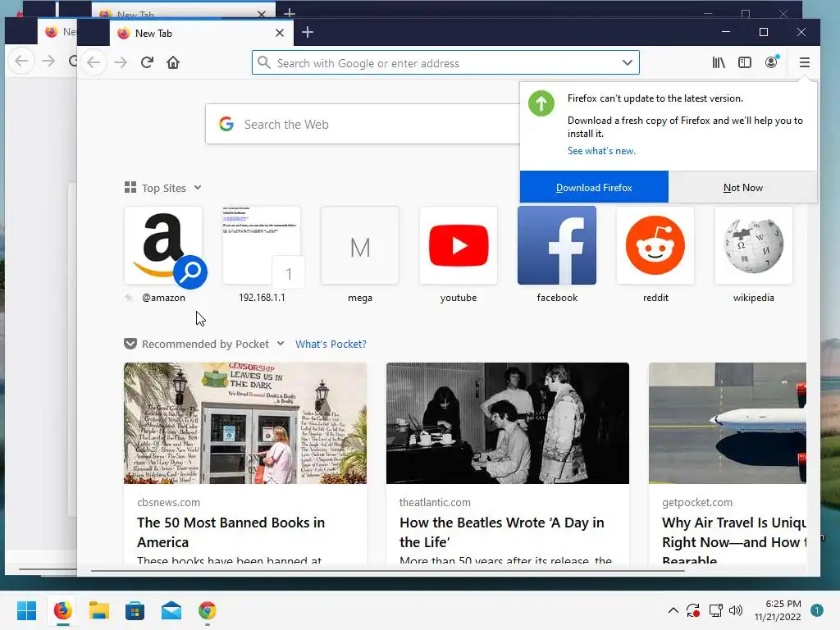This screenshot has width=840, height=630.
Task: Expand Recommended by Pocket chevron
Action: [x=281, y=344]
